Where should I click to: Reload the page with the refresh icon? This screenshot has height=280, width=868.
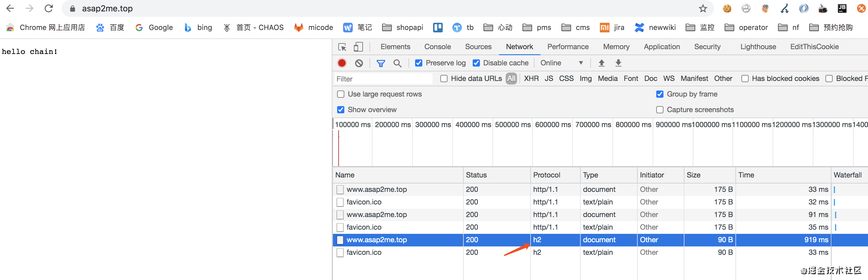pos(49,8)
